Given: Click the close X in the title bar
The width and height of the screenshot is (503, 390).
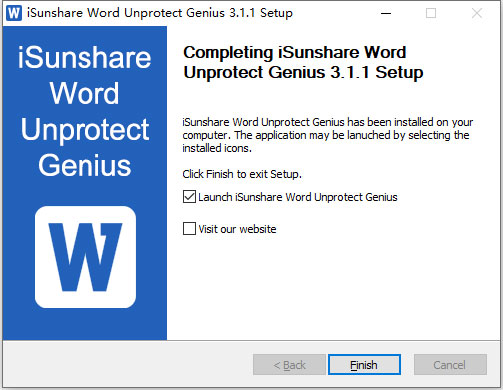Looking at the screenshot, I should (x=477, y=13).
